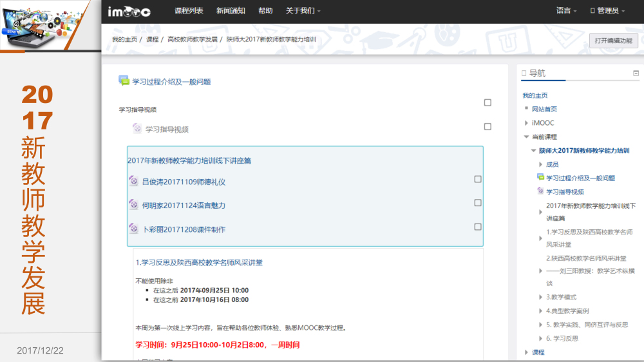Collapse the 导航 block with its minus icon

pyautogui.click(x=636, y=73)
